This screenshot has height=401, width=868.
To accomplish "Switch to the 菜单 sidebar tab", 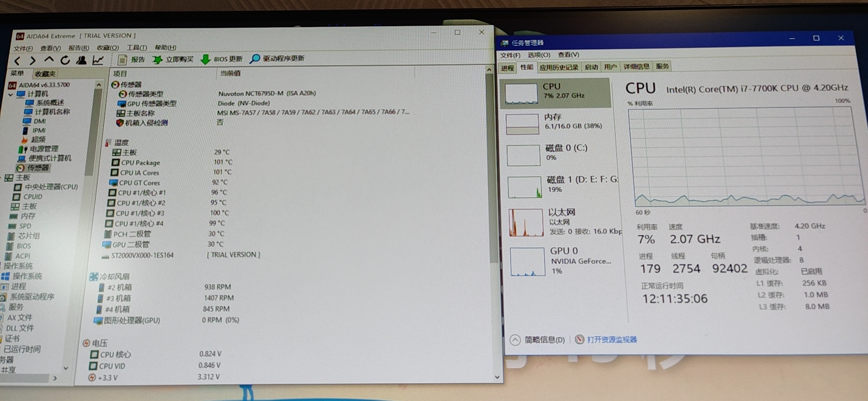I will [17, 73].
